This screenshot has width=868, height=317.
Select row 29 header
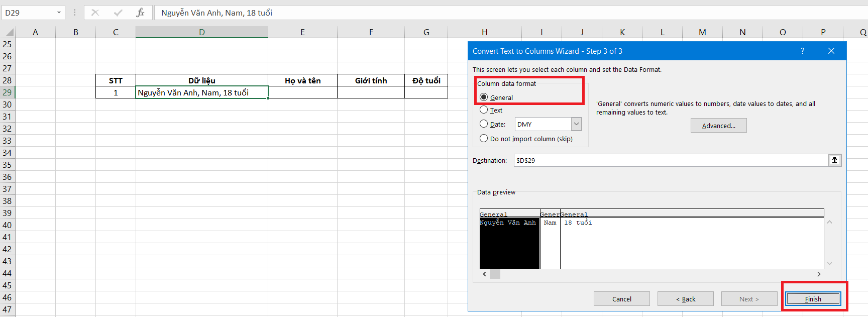tap(7, 92)
